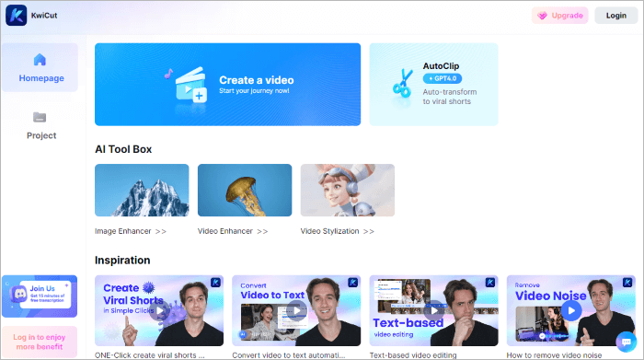Open the mountain Image Enhancer thumbnail

(142, 191)
